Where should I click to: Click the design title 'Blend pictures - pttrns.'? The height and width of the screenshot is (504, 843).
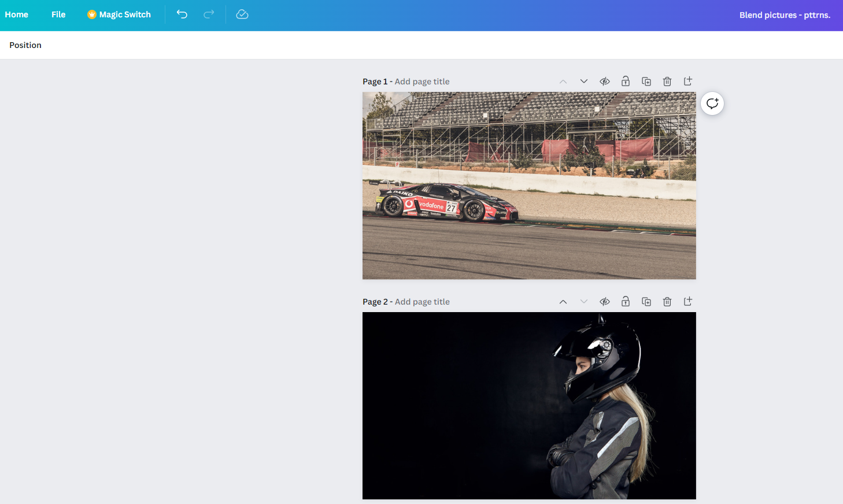(x=785, y=15)
